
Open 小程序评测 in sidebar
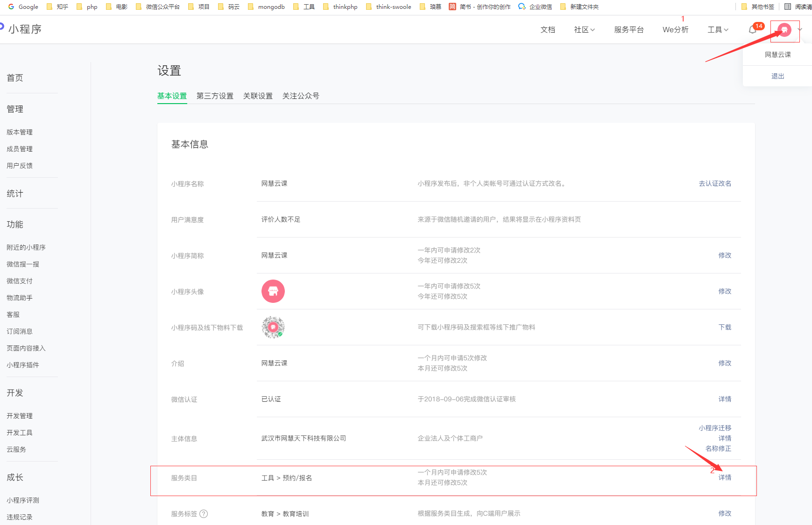point(23,500)
